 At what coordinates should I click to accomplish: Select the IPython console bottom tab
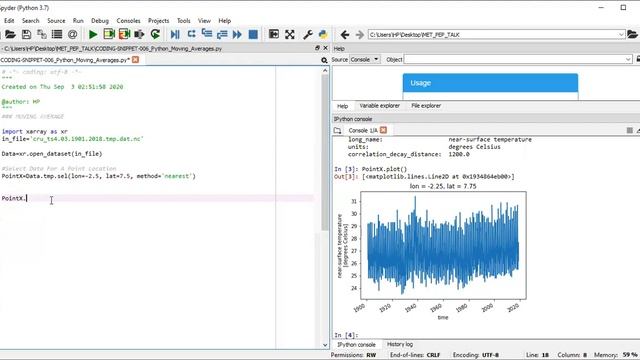click(x=356, y=345)
